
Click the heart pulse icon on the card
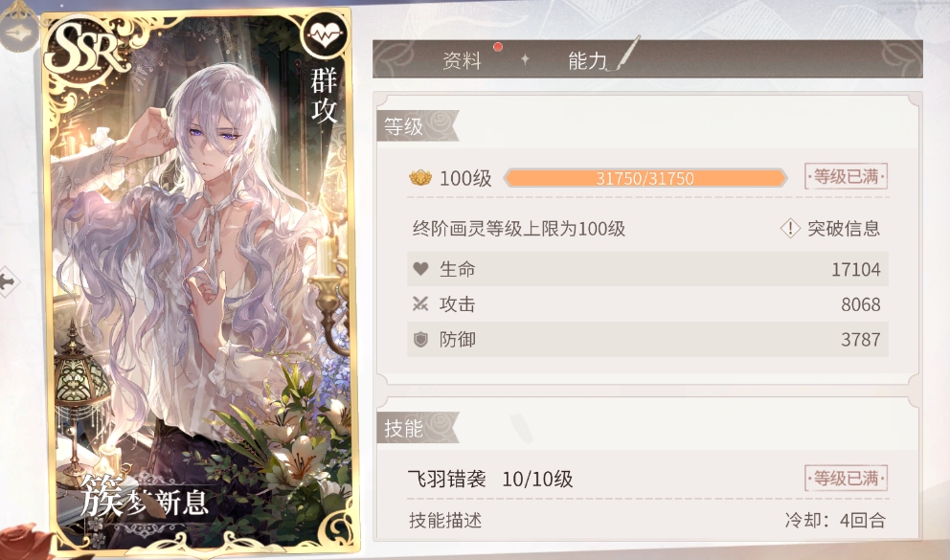coord(326,35)
